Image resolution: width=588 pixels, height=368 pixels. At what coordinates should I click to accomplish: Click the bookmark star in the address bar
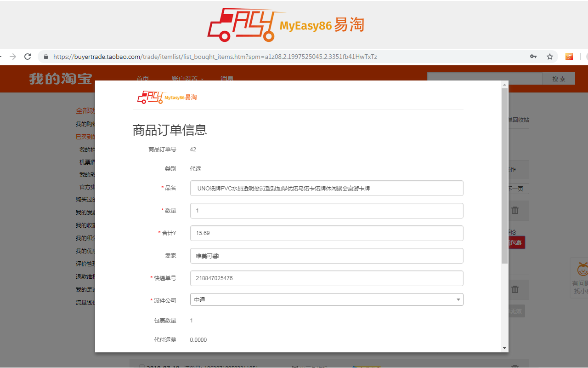[550, 56]
